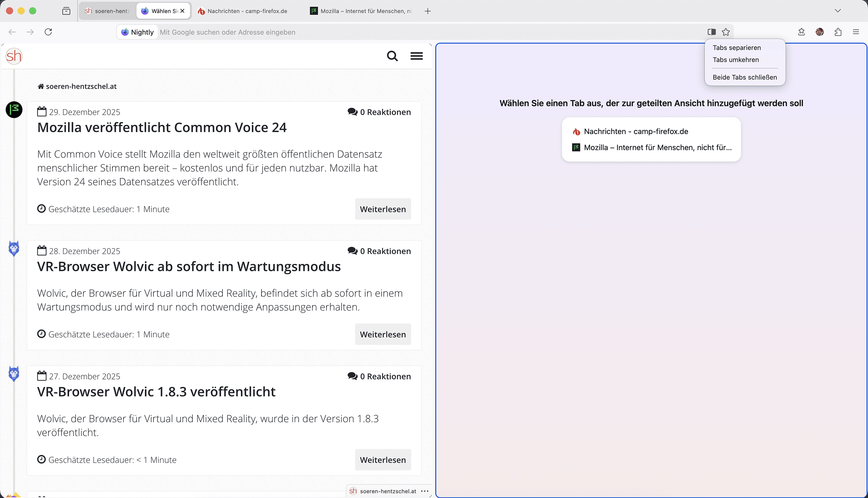Image resolution: width=868 pixels, height=498 pixels.
Task: Open a new tab with plus button
Action: coord(427,11)
